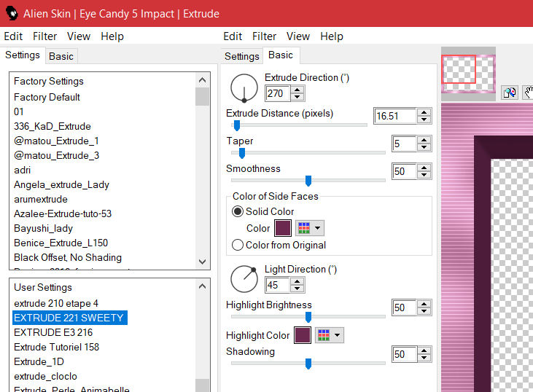This screenshot has height=392, width=533.
Task: Click the Taper slider handle
Action: tap(242, 153)
